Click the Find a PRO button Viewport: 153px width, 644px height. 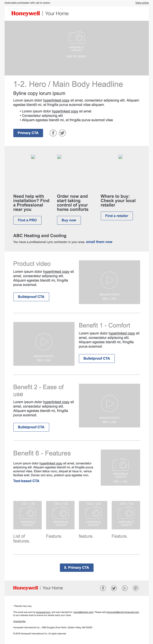pos(27,220)
